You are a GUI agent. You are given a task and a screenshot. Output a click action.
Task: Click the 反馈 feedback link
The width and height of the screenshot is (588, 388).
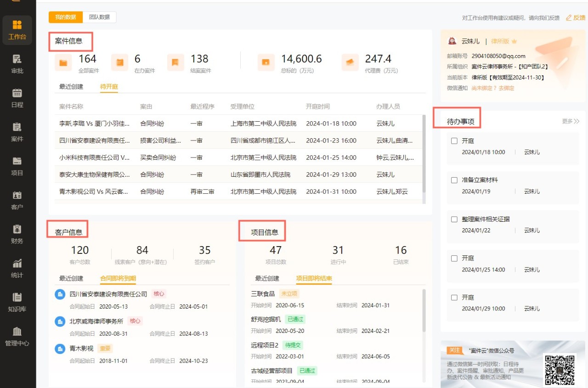point(576,17)
